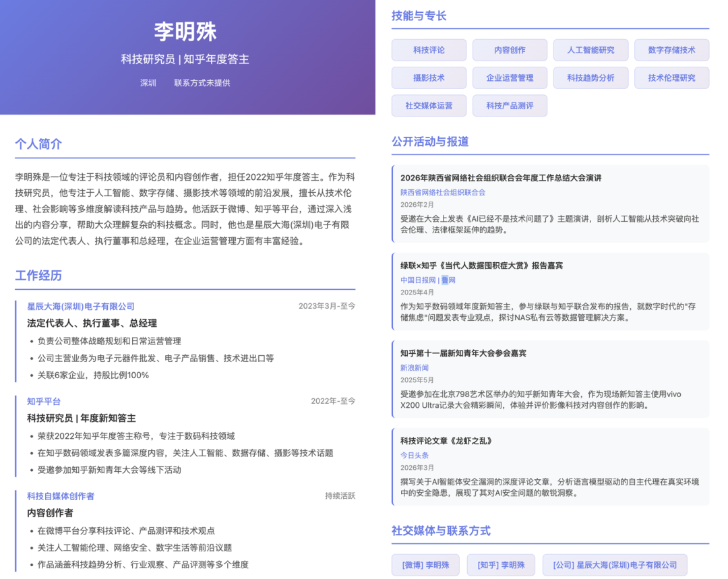
Task: Click the 摄影技术 skill tag
Action: coord(429,78)
